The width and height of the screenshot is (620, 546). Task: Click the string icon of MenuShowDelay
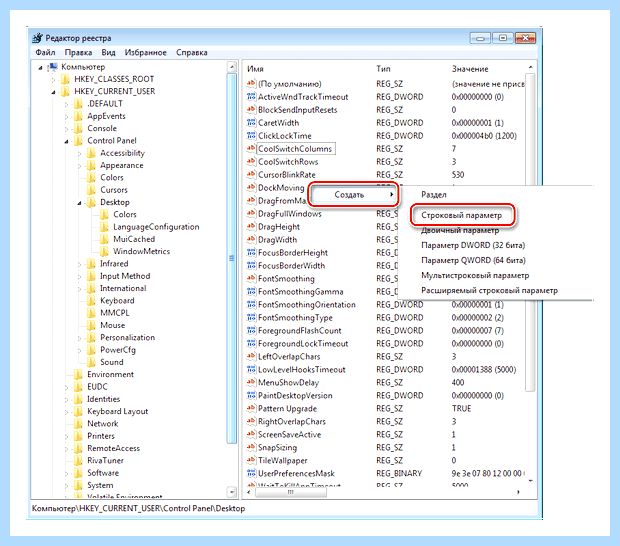pos(251,382)
